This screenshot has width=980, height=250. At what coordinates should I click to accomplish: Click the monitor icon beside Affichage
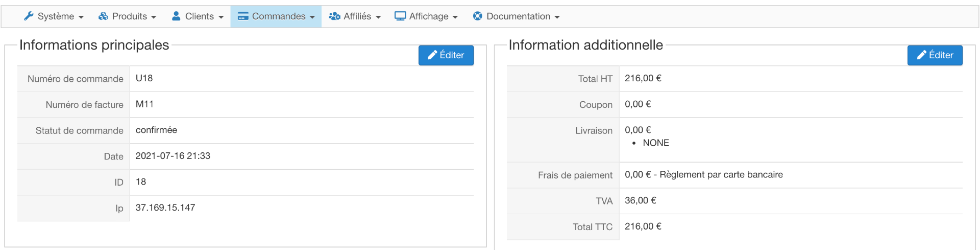coord(400,16)
